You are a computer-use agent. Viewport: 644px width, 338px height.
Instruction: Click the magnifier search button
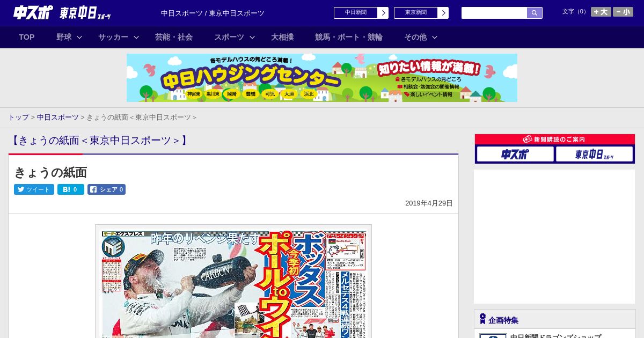pos(535,13)
